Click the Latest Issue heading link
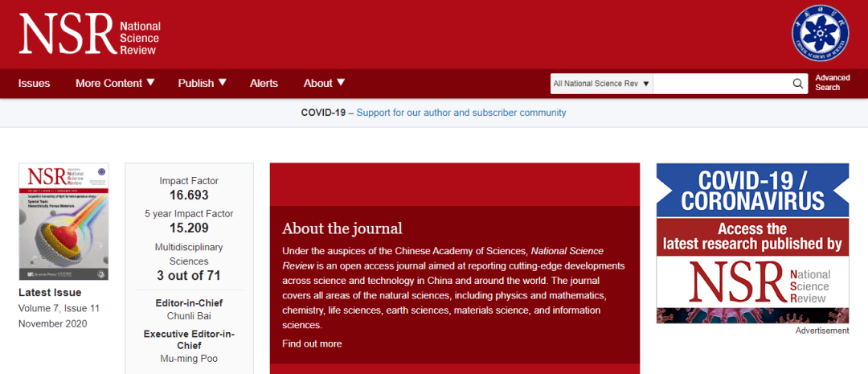 pos(50,292)
